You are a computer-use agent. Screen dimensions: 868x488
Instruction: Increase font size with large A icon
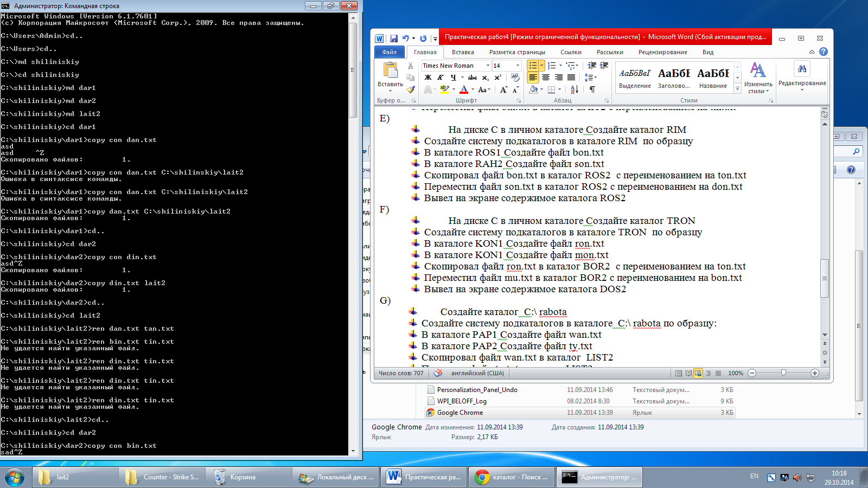pos(503,89)
